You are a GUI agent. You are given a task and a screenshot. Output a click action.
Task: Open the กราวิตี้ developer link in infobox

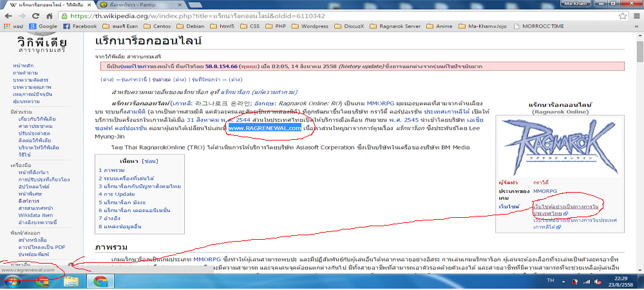541,182
